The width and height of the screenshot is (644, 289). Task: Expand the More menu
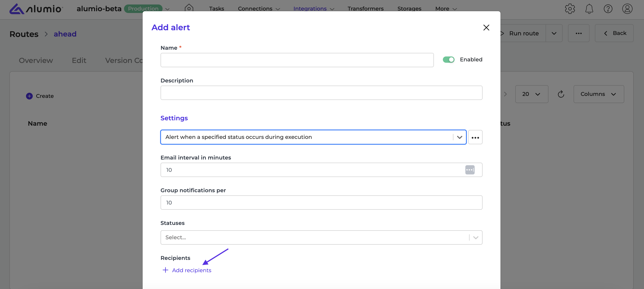pos(446,9)
